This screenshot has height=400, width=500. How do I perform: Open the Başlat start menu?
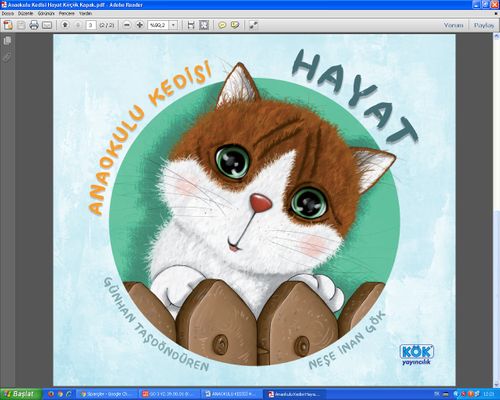coord(21,394)
